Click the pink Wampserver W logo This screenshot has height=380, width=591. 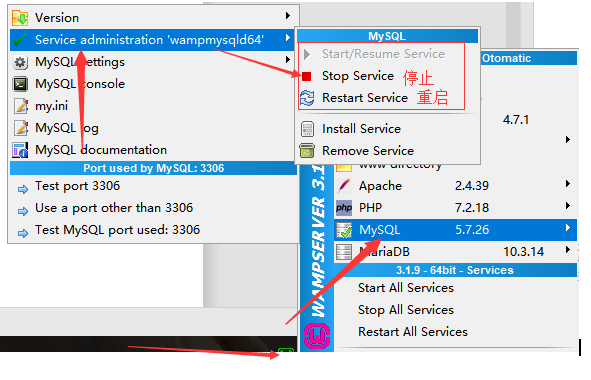tap(317, 336)
